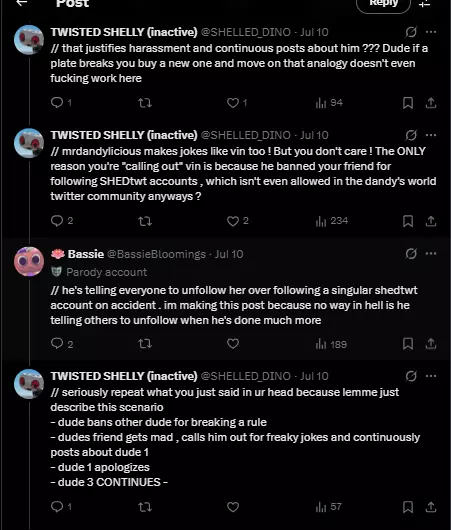Viewport: 451px width, 530px height.
Task: Open the reply sort settings icon at top right
Action: point(425,3)
